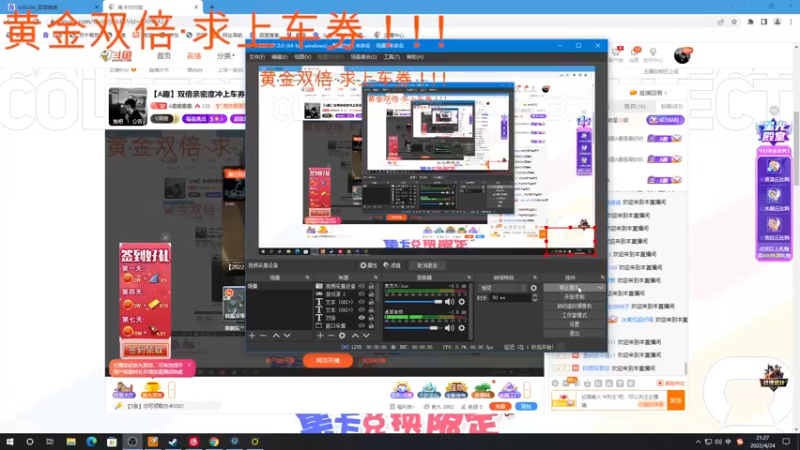This screenshot has width=800, height=450.
Task: Open the 属性 properties gear button in the OBS source toolbar
Action: point(368,265)
